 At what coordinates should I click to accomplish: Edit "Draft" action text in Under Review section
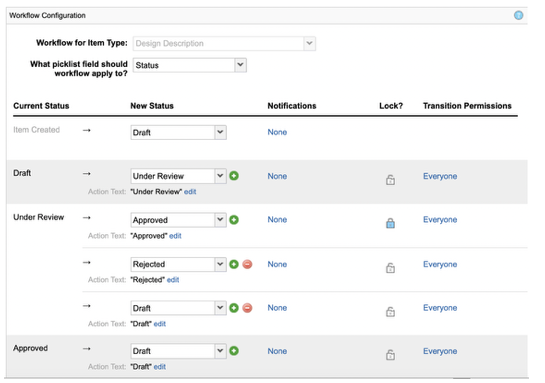tap(160, 324)
